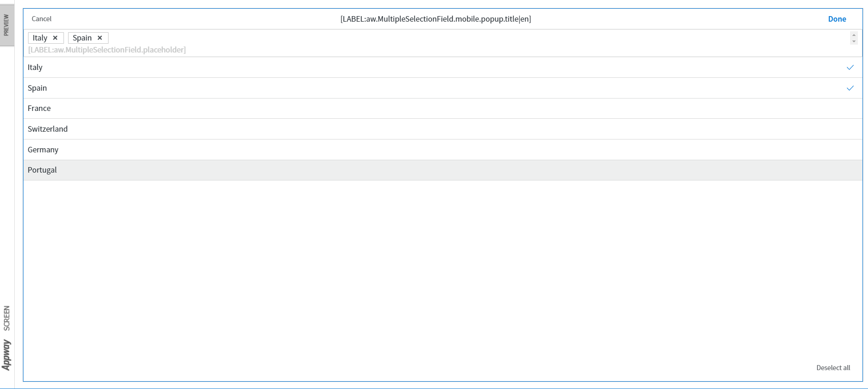
Task: Cancel the selection popup
Action: pos(41,19)
